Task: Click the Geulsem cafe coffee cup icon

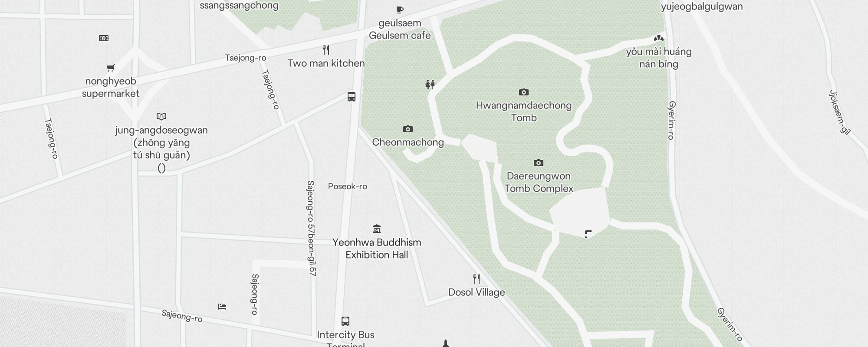Action: (x=400, y=10)
